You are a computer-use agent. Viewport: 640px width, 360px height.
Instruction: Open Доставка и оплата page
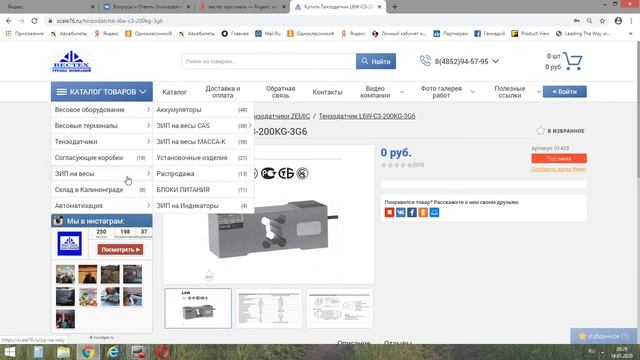[x=222, y=92]
